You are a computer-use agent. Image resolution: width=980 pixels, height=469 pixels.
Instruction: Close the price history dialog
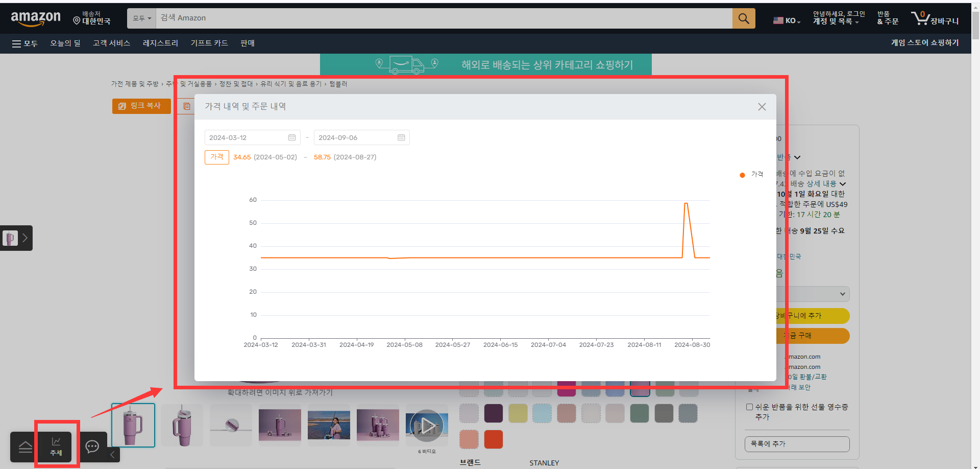(762, 107)
